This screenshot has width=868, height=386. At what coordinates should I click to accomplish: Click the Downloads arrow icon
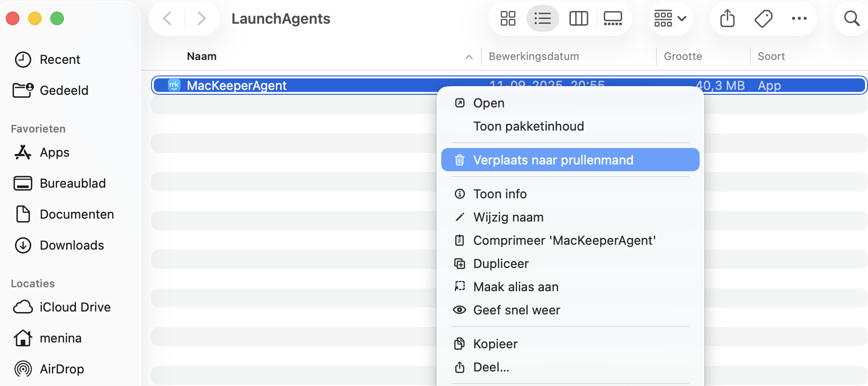[x=23, y=245]
